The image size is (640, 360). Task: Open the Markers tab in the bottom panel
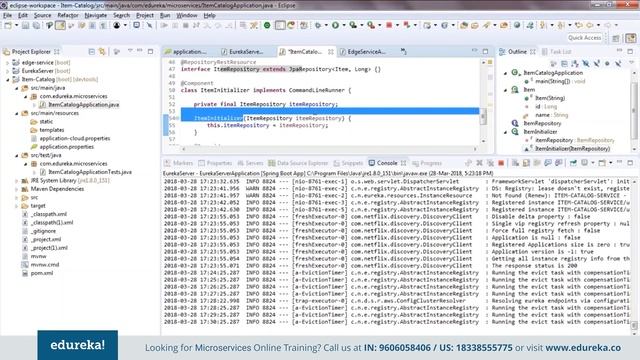pos(178,163)
